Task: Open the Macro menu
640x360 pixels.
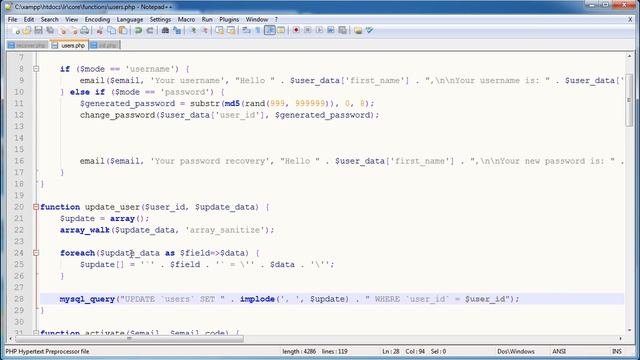Action: 186,19
